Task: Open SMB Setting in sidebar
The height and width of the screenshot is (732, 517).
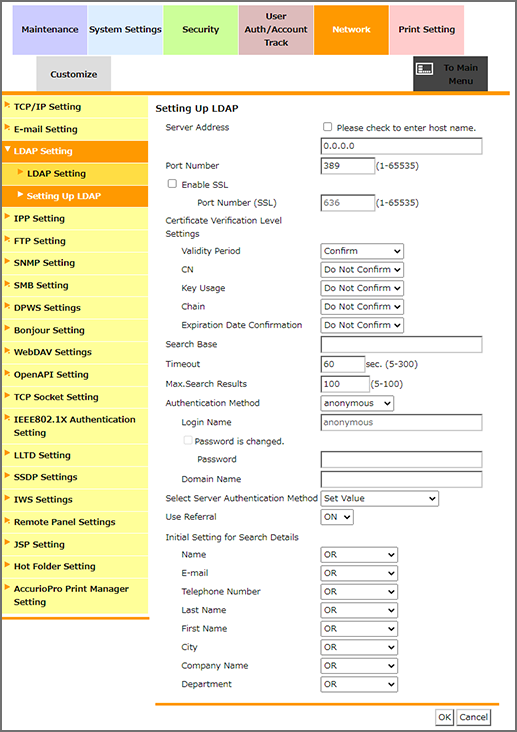Action: 75,285
